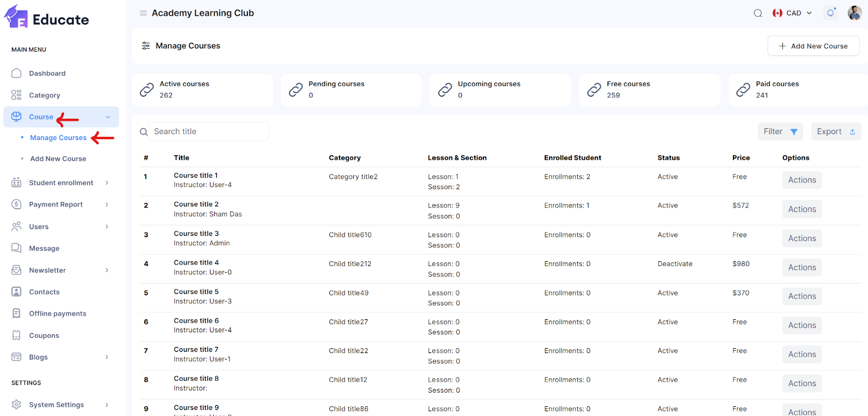Open Dashboard from the main menu

(47, 73)
